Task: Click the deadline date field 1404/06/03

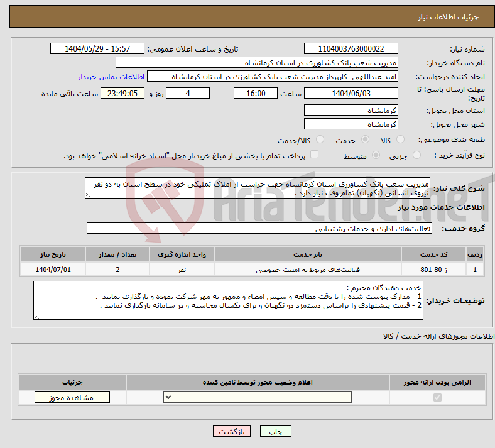Action: pos(351,93)
